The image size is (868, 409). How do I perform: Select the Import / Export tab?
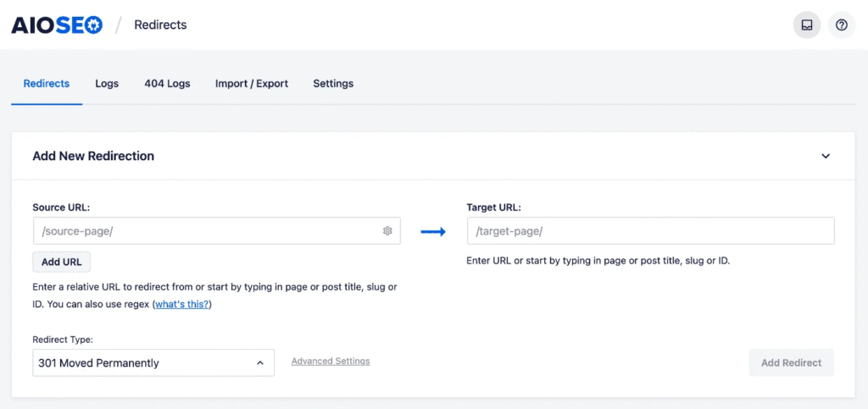click(252, 84)
